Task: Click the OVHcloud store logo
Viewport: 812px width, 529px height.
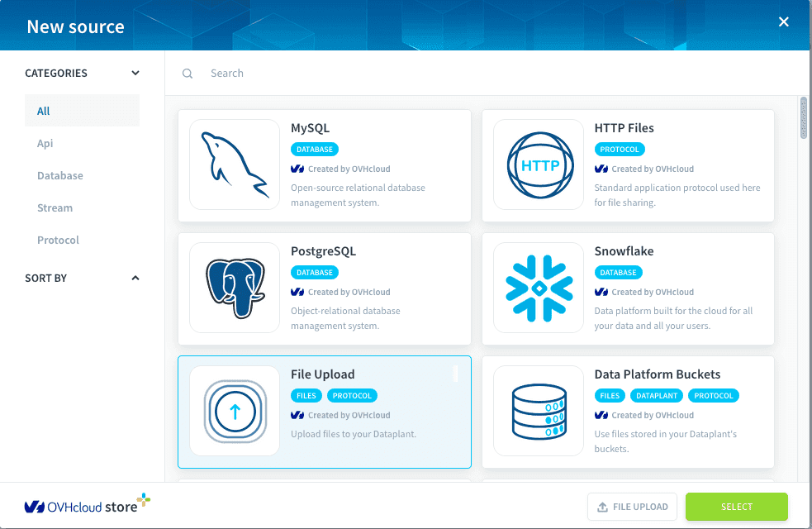Action: coord(87,504)
